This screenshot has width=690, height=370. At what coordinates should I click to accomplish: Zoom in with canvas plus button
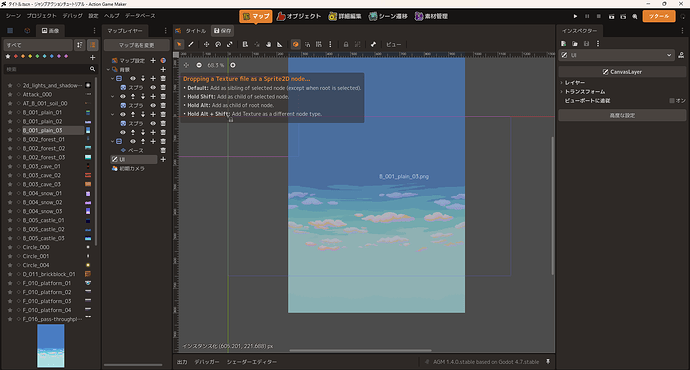[x=233, y=65]
